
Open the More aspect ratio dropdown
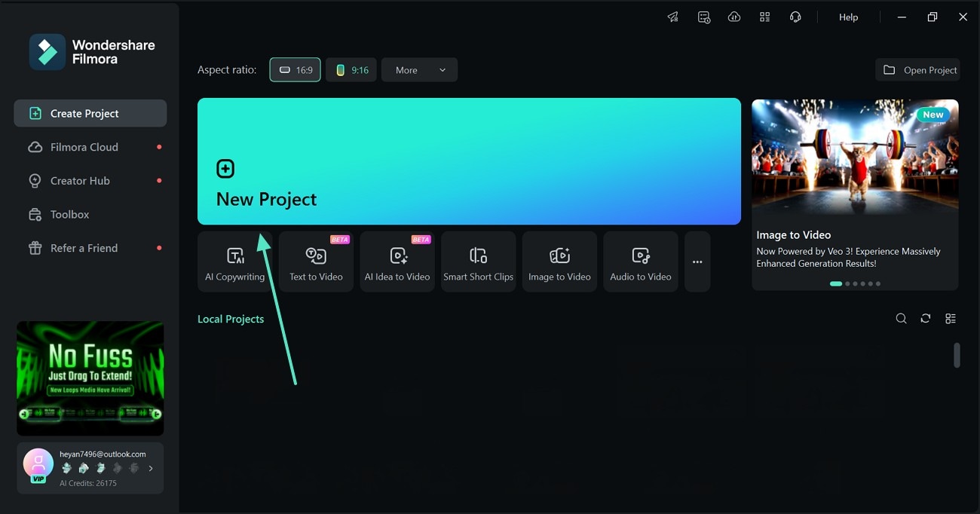[419, 69]
